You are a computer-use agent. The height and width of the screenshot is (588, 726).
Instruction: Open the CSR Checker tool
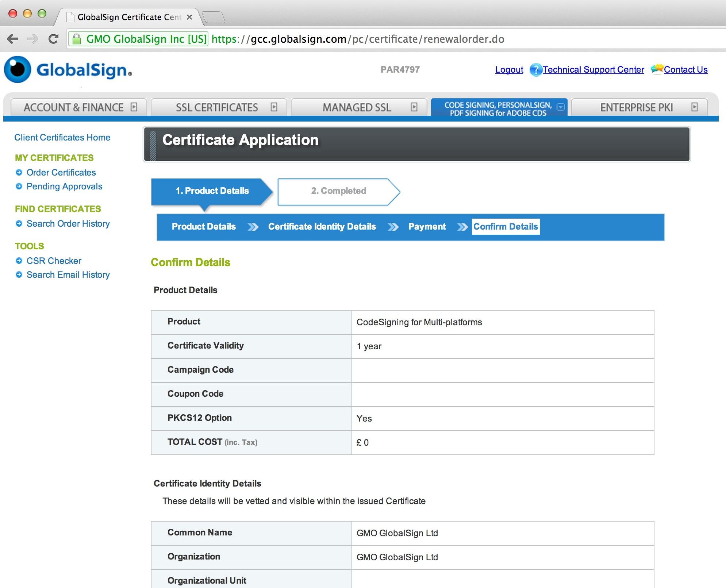pos(54,261)
